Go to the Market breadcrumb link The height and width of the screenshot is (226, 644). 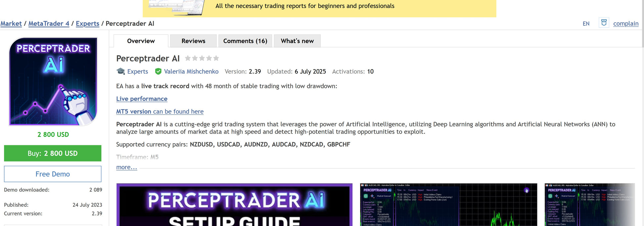click(11, 23)
